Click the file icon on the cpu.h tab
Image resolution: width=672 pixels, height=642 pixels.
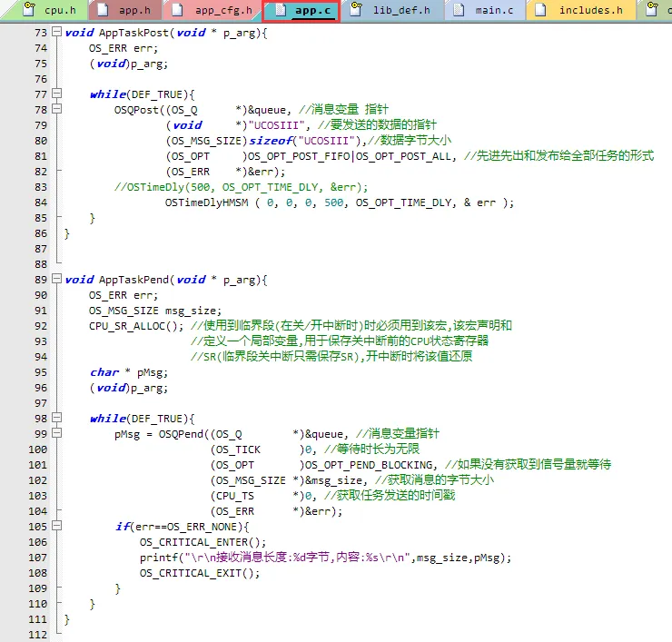(28, 11)
